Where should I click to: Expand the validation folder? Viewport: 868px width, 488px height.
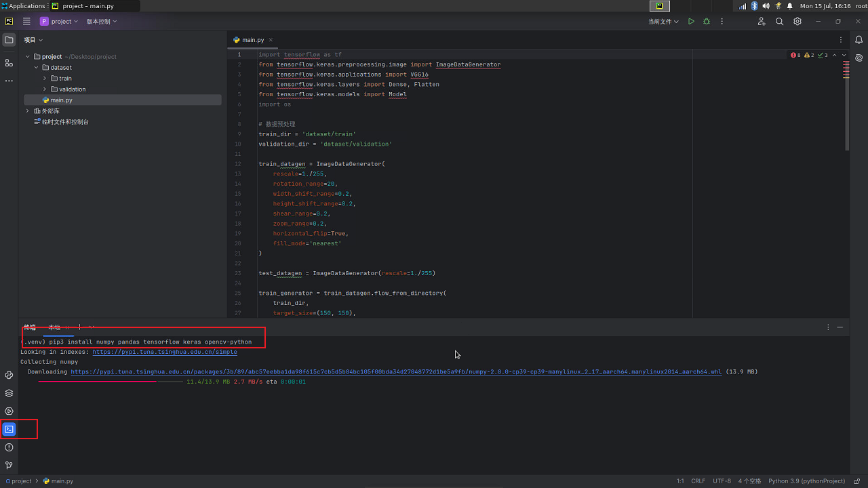click(45, 89)
